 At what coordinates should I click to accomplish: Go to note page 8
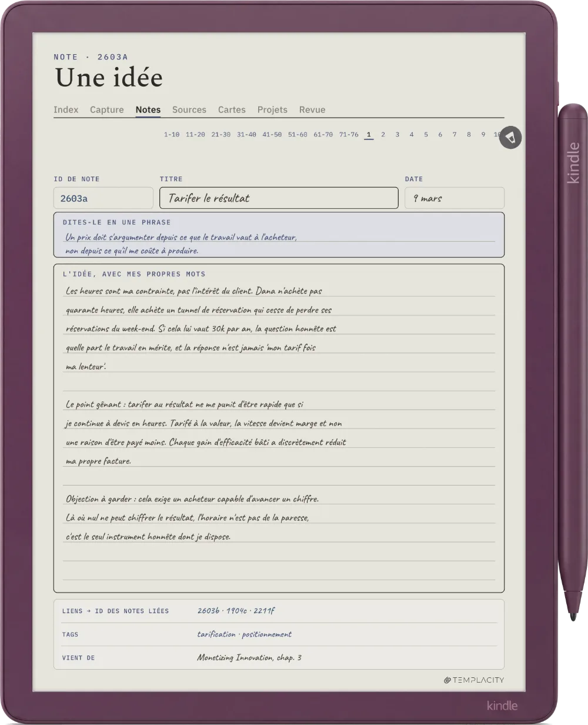[469, 135]
